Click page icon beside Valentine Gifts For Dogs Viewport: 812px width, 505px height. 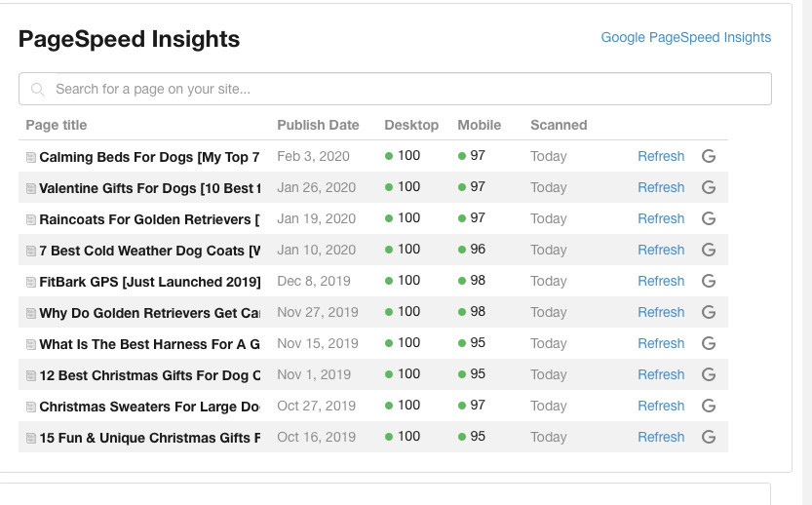(31, 188)
